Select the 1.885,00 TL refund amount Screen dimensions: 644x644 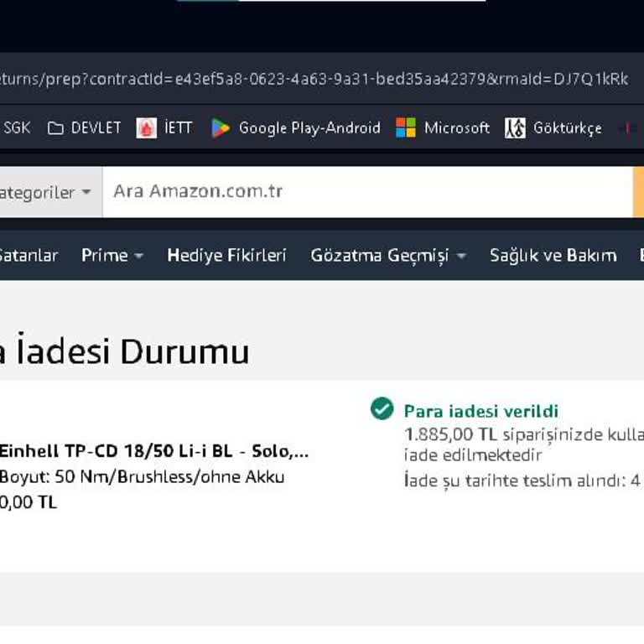click(x=451, y=434)
